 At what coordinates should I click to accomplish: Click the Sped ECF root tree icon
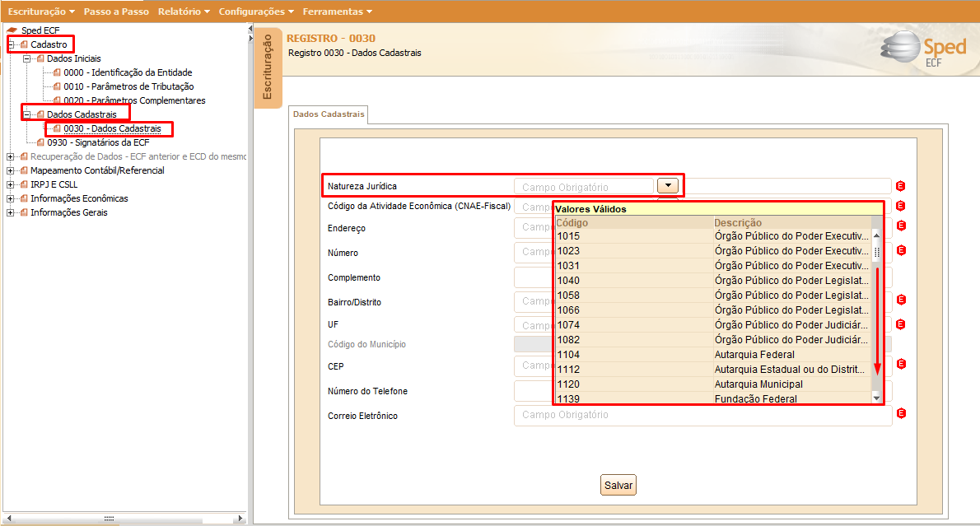click(x=12, y=30)
